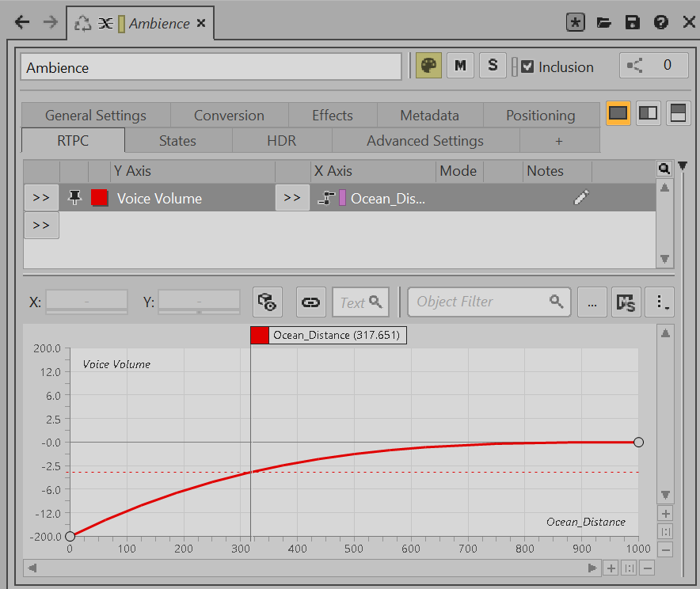Click the red Voice Volume color swatch
Image resolution: width=700 pixels, height=589 pixels.
pyautogui.click(x=100, y=198)
